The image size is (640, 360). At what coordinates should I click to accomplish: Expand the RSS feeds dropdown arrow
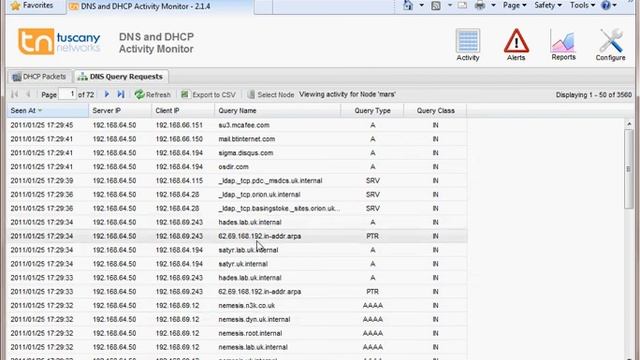click(x=450, y=5)
